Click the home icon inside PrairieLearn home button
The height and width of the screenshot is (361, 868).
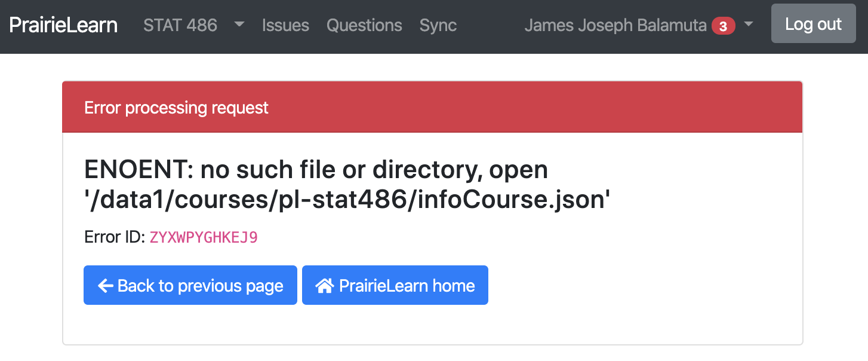(324, 285)
